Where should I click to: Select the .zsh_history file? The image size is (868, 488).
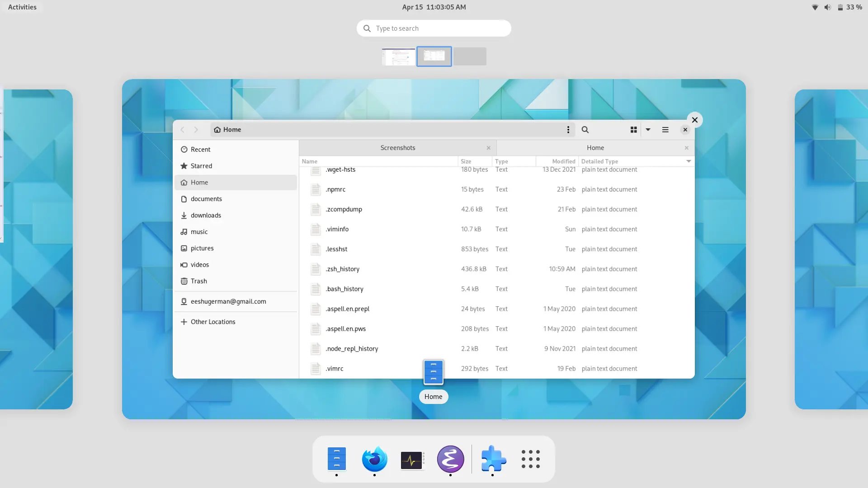click(342, 269)
